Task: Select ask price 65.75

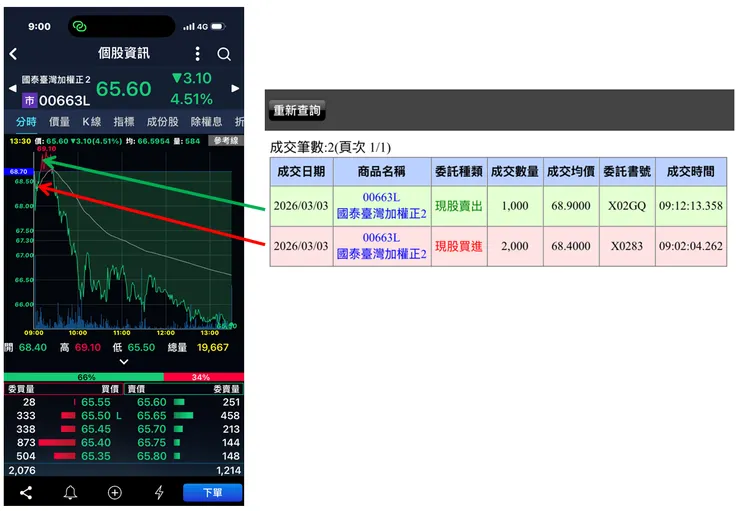Action: [151, 443]
